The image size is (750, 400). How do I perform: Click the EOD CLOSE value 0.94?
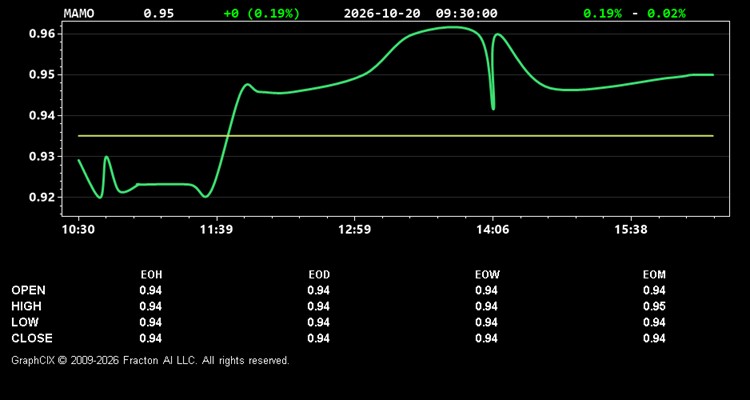point(319,338)
